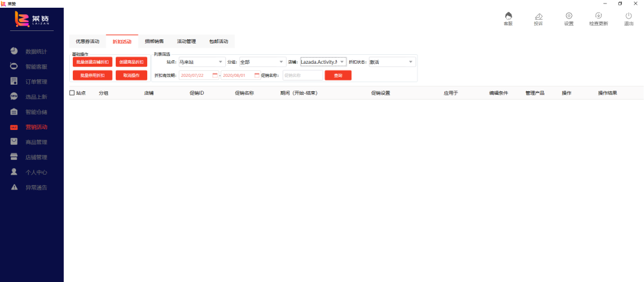Click the 期间 (开始-结束) column header

(x=299, y=93)
